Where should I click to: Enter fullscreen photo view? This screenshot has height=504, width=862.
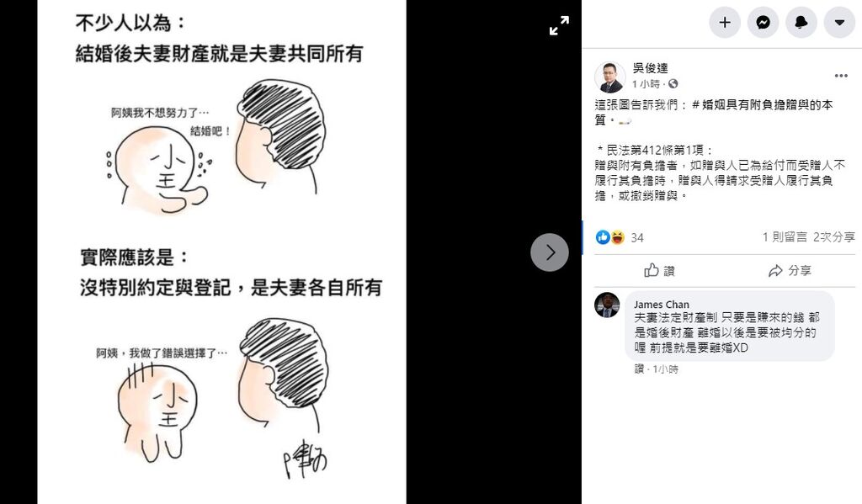click(559, 26)
